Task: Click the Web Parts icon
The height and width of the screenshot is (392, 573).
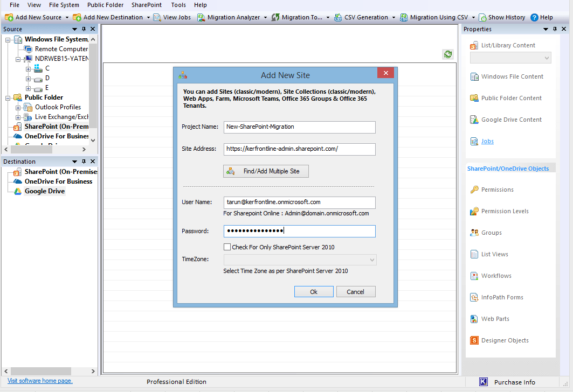Action: point(474,319)
